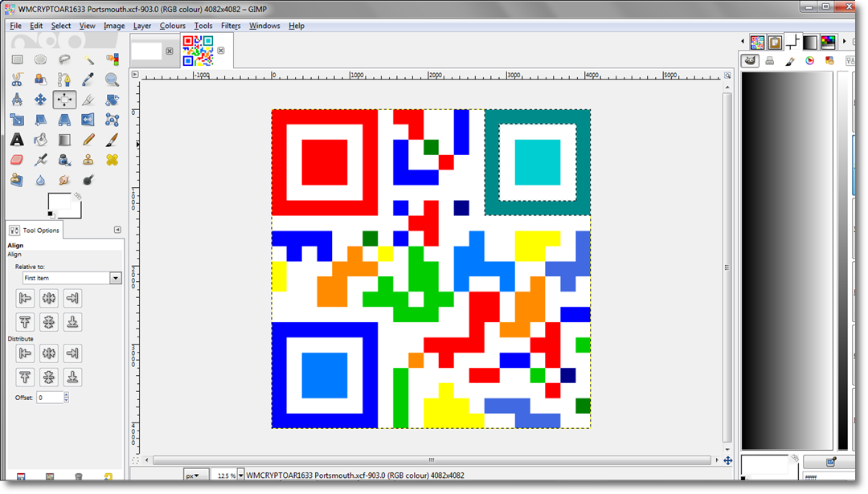This screenshot has width=868, height=494.
Task: Select the Measure compass tool
Action: coord(17,100)
